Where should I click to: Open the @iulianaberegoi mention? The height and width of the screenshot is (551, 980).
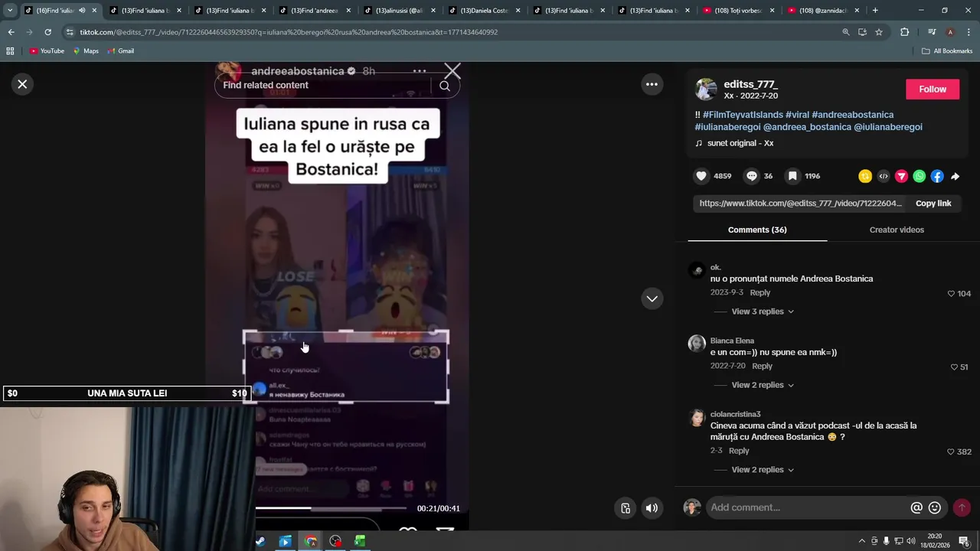tap(888, 127)
